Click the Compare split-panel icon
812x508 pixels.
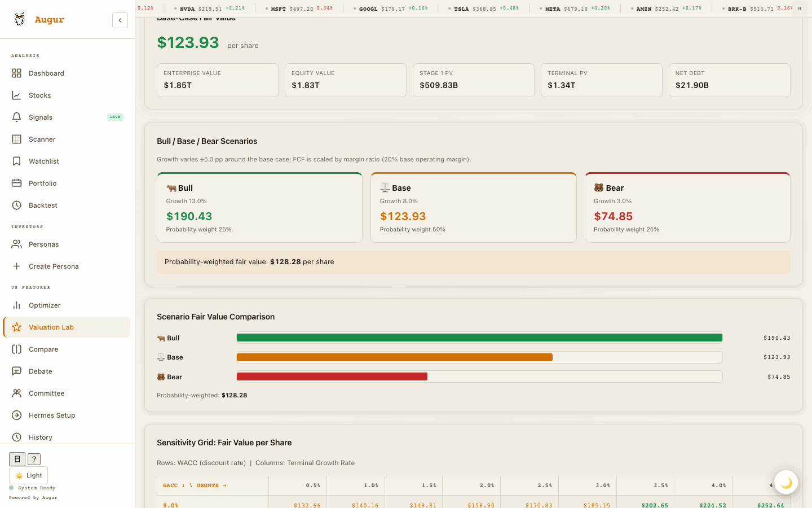tap(17, 349)
